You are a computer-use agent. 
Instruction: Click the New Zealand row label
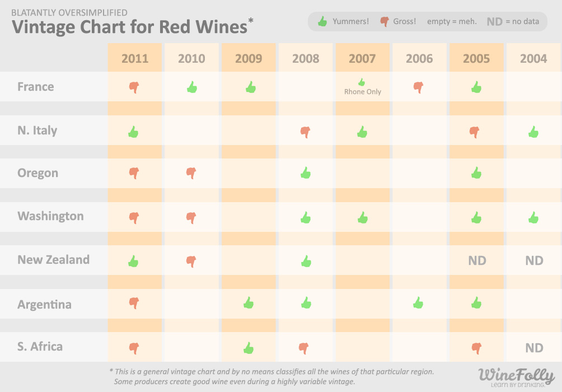pos(53,260)
